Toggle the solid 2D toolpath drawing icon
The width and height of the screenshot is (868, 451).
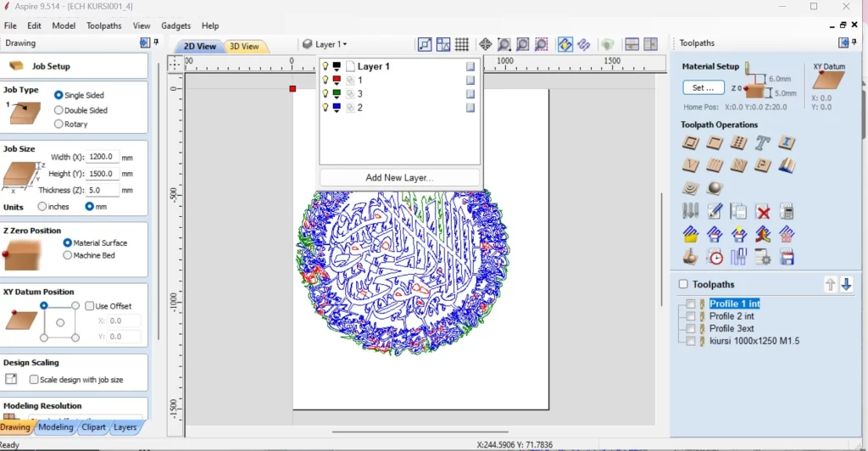[x=583, y=44]
